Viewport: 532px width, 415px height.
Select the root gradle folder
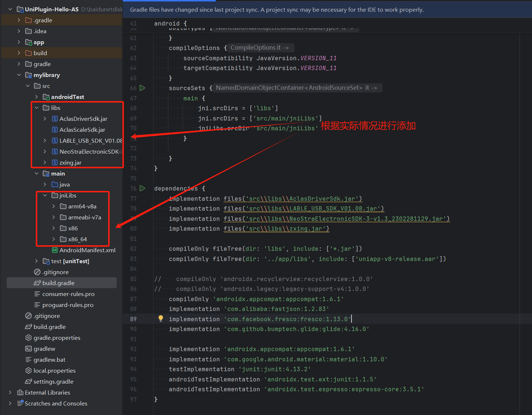(x=42, y=64)
